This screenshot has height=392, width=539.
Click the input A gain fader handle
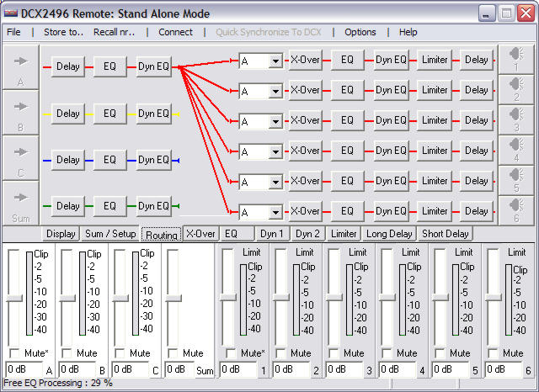point(14,298)
